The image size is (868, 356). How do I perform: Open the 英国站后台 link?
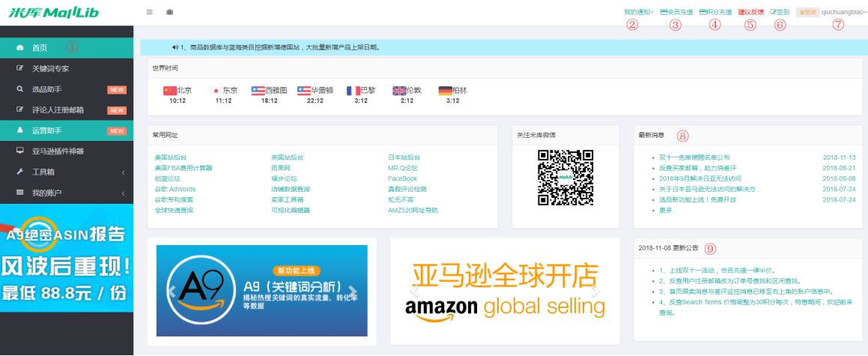coord(288,158)
